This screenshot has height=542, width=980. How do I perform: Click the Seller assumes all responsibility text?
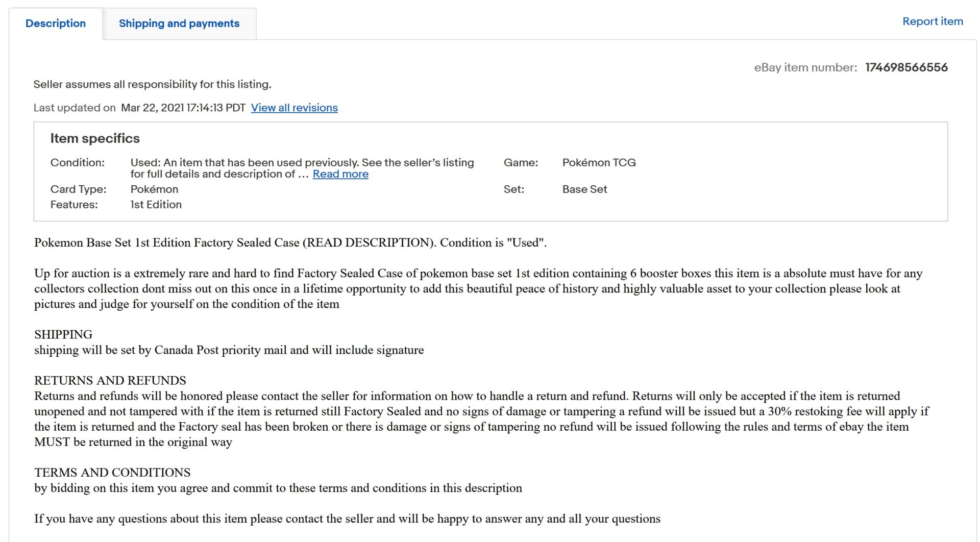[152, 84]
